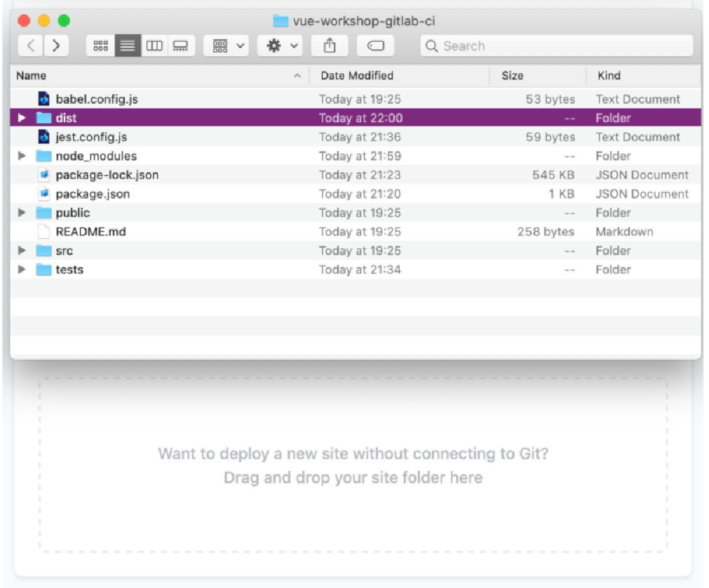Screen dimensions: 709x588
Task: Click the package.json file icon
Action: click(44, 194)
